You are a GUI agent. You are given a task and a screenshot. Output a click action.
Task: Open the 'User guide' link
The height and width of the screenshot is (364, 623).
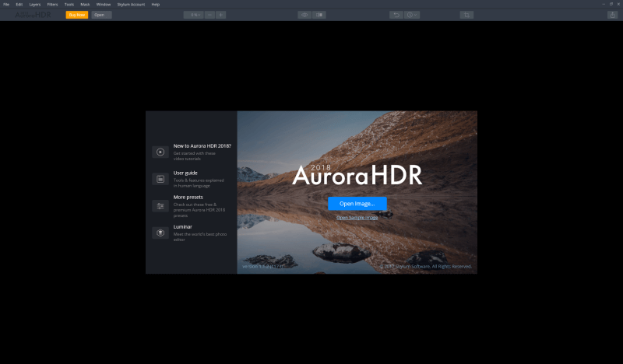pos(185,173)
